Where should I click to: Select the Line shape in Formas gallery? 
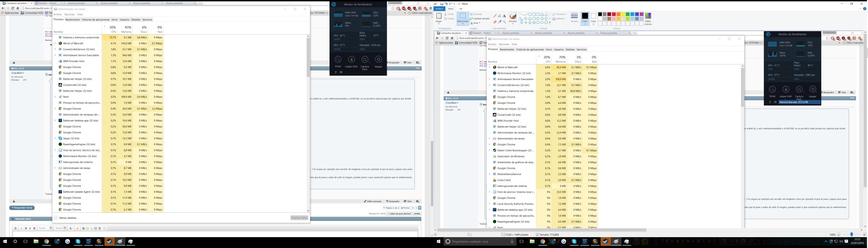522,15
